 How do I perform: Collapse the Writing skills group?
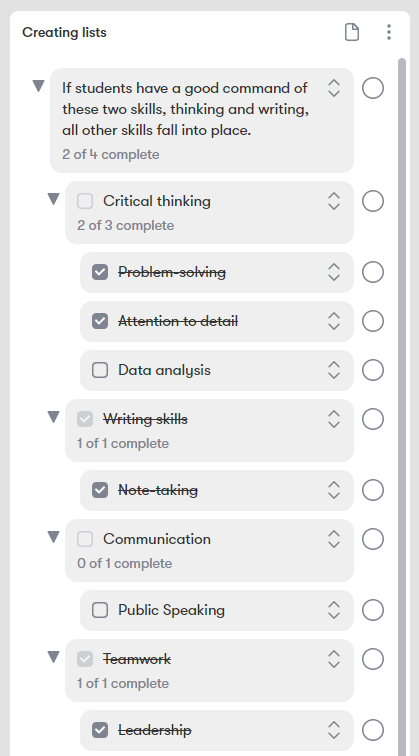[x=54, y=417]
